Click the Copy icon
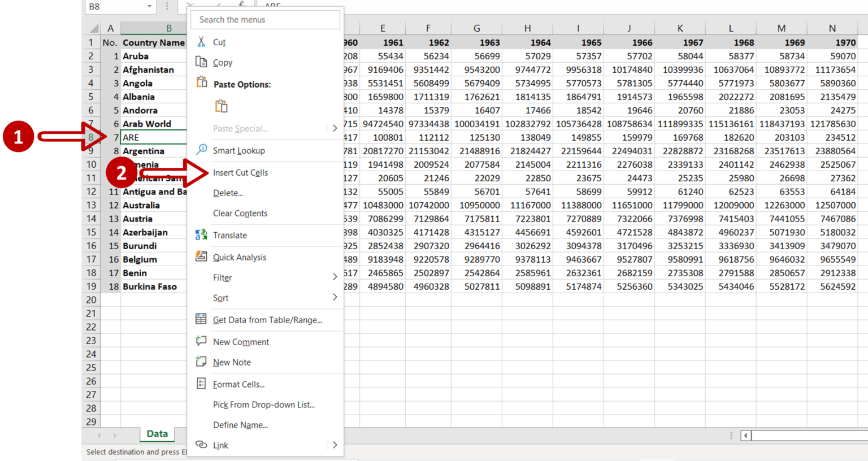 click(x=201, y=62)
